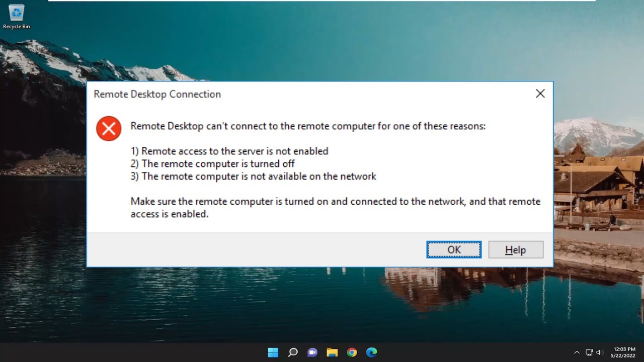Open the clock showing 12:03 PM
644x362 pixels.
click(x=623, y=352)
